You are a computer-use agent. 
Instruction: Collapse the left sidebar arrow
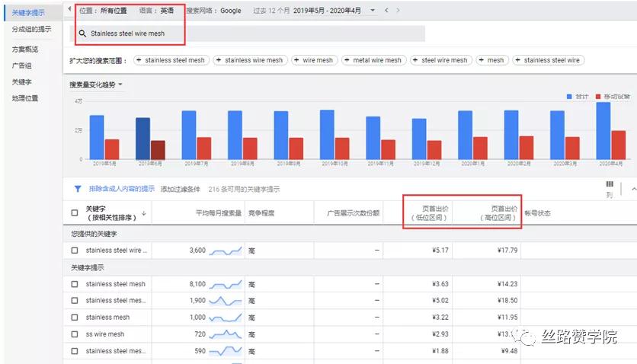69,8
